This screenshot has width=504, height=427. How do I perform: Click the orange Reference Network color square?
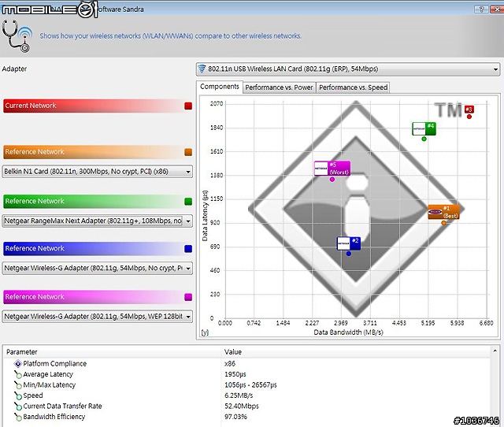[x=188, y=152]
